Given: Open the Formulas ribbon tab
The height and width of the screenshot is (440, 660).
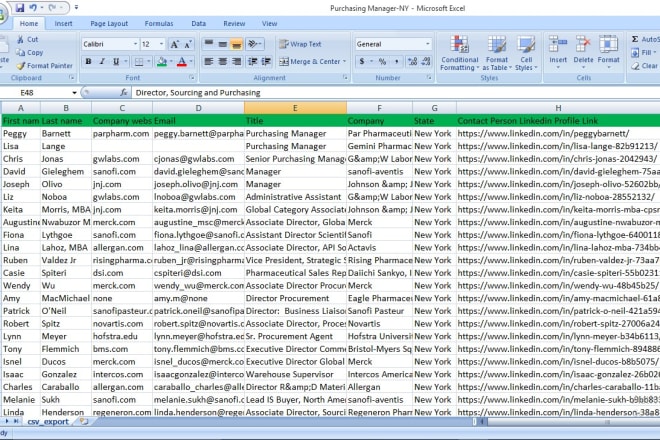Looking at the screenshot, I should (x=159, y=24).
